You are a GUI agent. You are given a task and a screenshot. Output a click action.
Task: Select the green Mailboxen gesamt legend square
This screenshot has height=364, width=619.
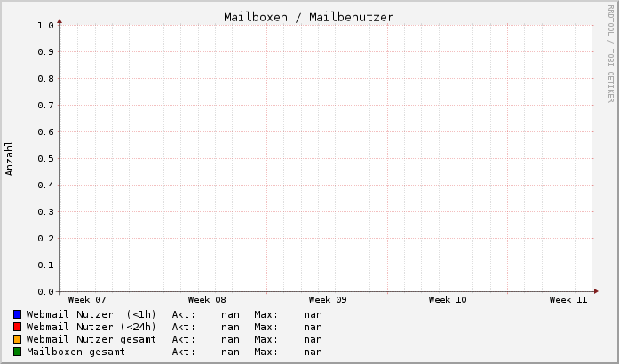click(17, 352)
